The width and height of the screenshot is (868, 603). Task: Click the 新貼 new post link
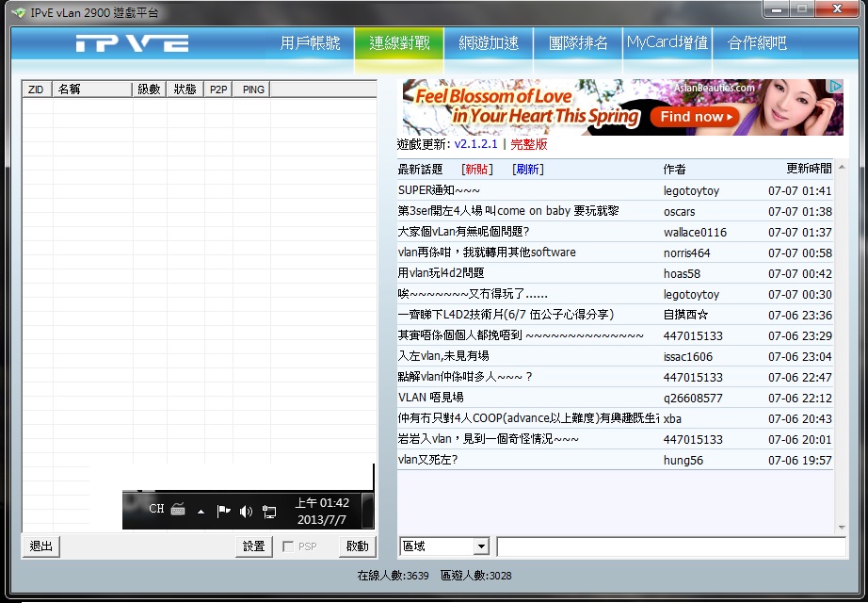pyautogui.click(x=476, y=169)
